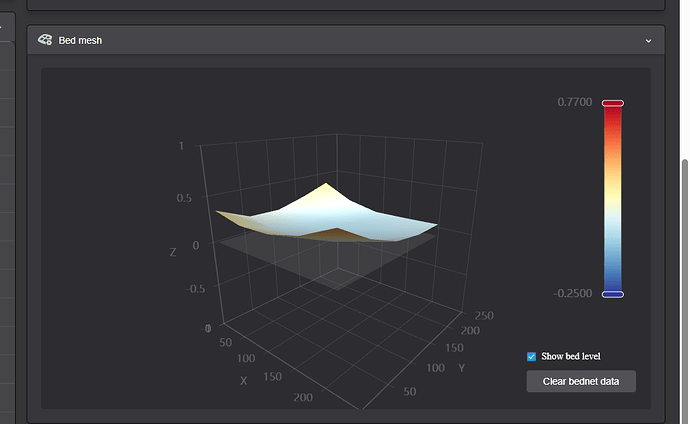Collapse the Bed mesh panel chevron
Image resolution: width=690 pixels, height=424 pixels.
pos(648,40)
